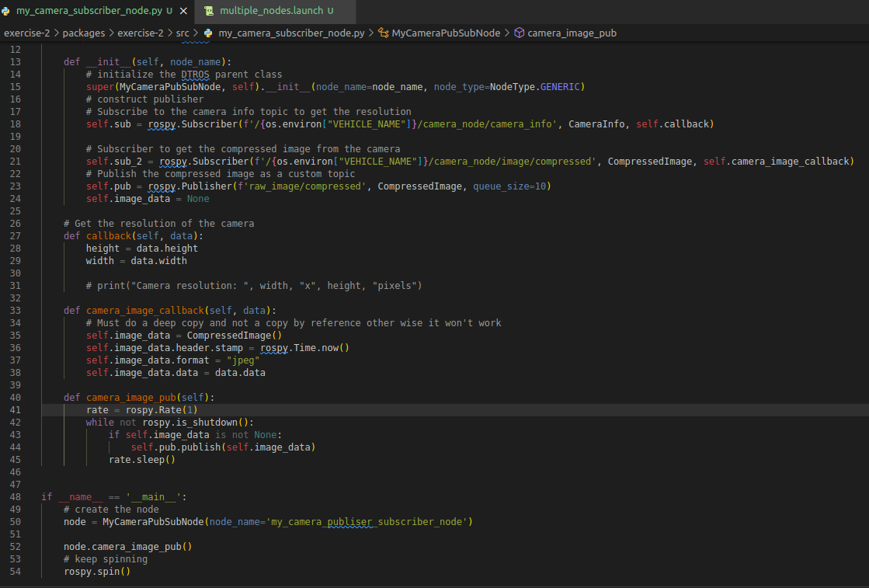Open the packages breadcrumb segment
The width and height of the screenshot is (869, 588).
[84, 33]
